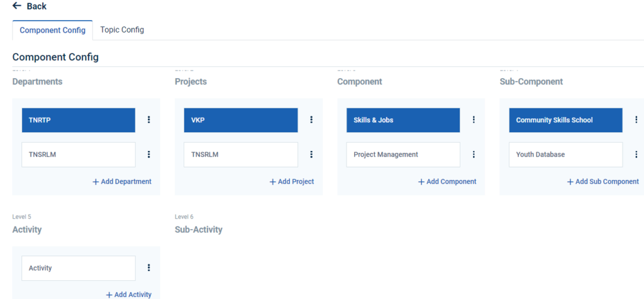
Task: Open three-dot menu for TNRTP department
Action: (149, 120)
